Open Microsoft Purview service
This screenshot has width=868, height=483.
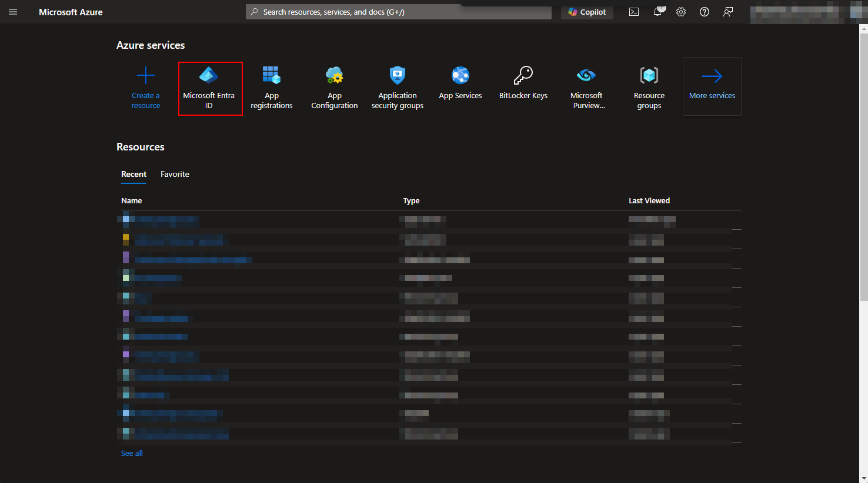586,88
